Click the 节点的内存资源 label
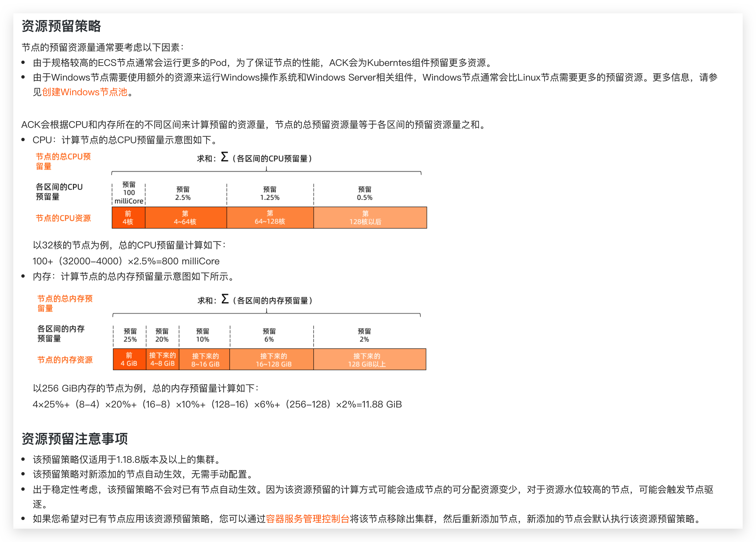Viewport: 756px width, 542px height. pyautogui.click(x=65, y=360)
